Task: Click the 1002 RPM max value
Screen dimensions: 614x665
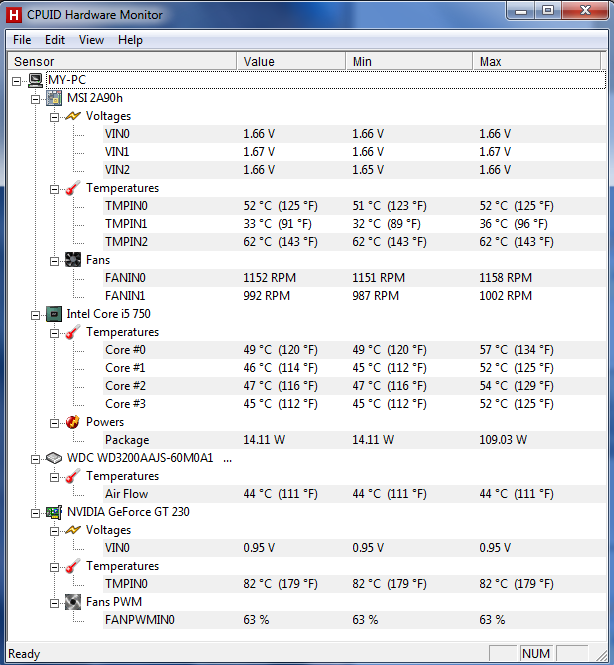Action: click(x=505, y=296)
